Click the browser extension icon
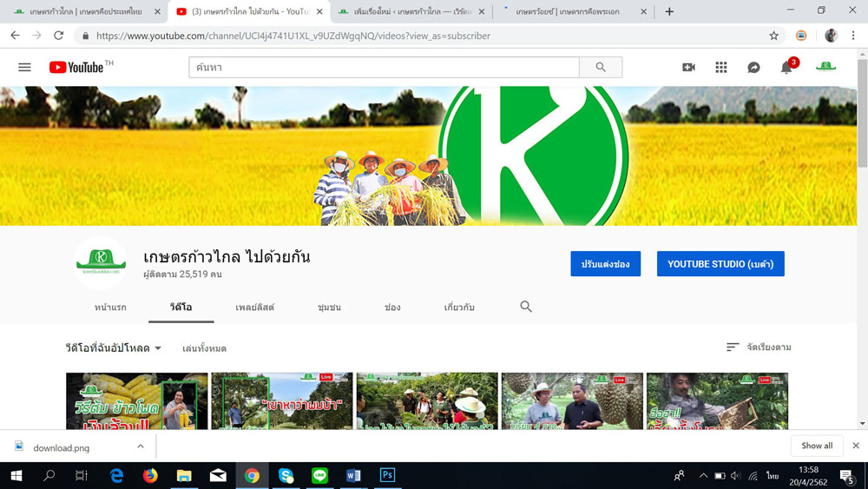Screen dimensions: 868x489 coord(801,36)
